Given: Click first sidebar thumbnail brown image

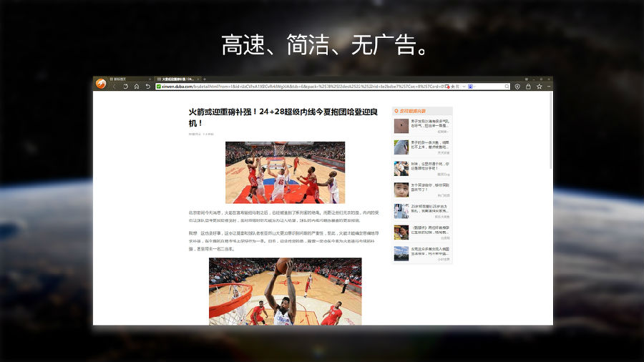Looking at the screenshot, I should click(401, 126).
